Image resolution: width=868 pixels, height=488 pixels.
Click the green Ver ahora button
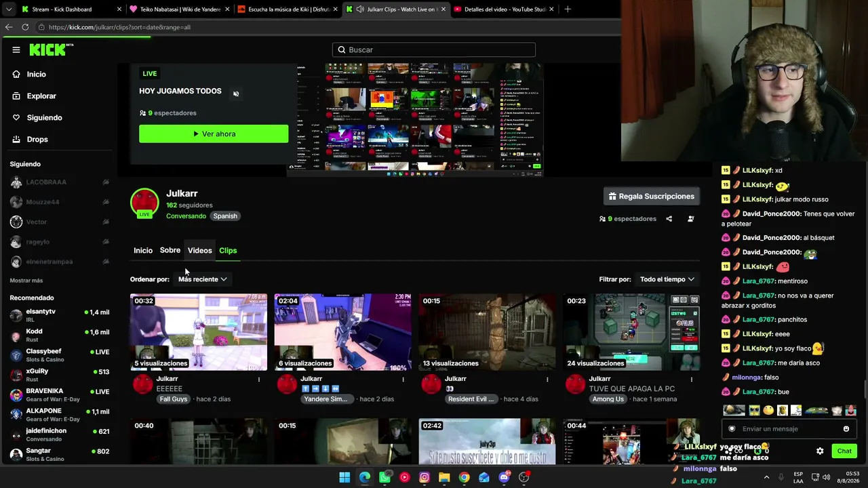214,134
